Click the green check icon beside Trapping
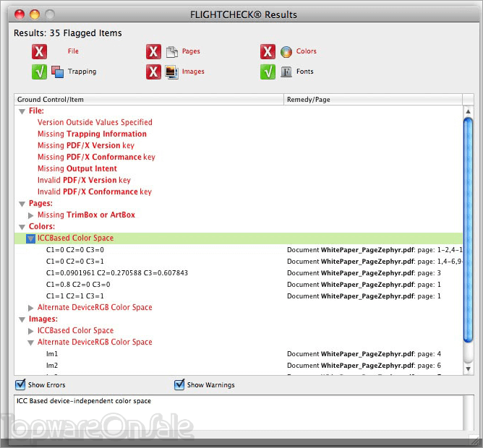Image resolution: width=483 pixels, height=448 pixels. pyautogui.click(x=39, y=72)
